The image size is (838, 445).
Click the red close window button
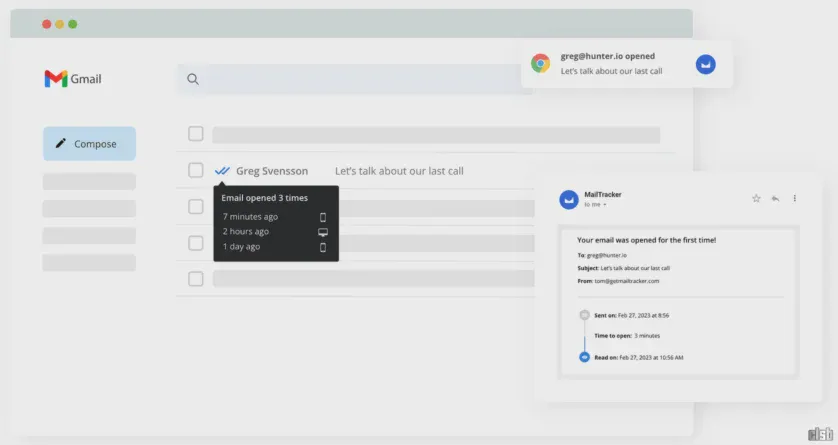tap(46, 24)
